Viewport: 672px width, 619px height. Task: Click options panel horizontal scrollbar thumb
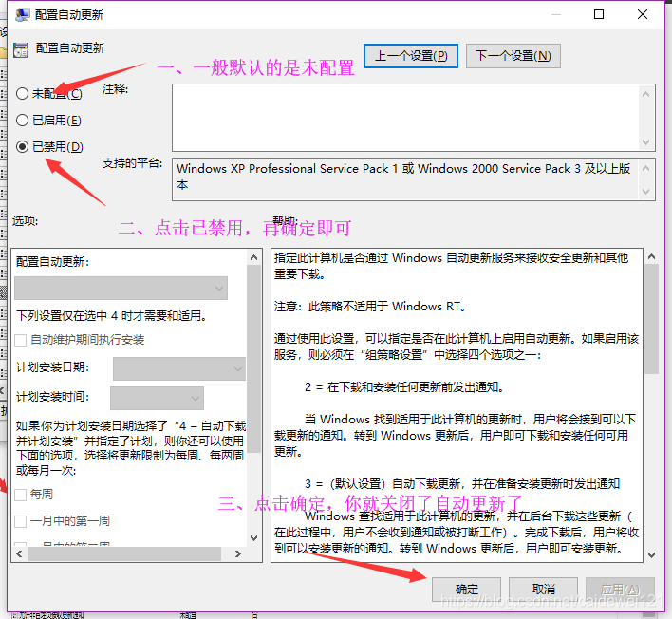[x=124, y=553]
